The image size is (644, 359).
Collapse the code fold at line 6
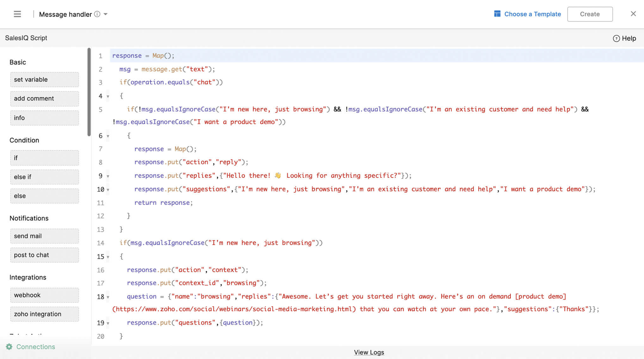pos(108,136)
